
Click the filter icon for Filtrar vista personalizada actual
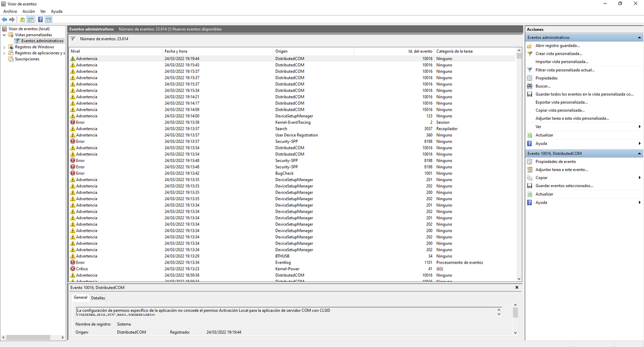coord(530,70)
